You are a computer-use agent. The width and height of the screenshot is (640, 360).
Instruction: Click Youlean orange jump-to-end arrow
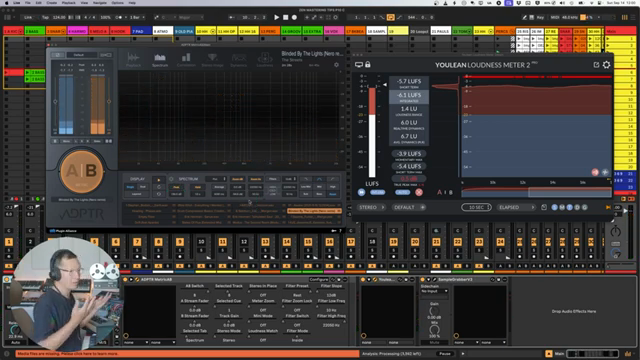click(608, 207)
